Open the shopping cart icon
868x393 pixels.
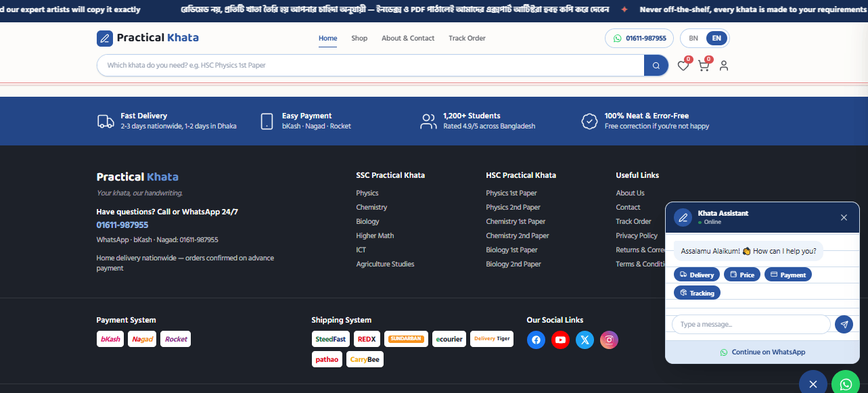coord(704,66)
